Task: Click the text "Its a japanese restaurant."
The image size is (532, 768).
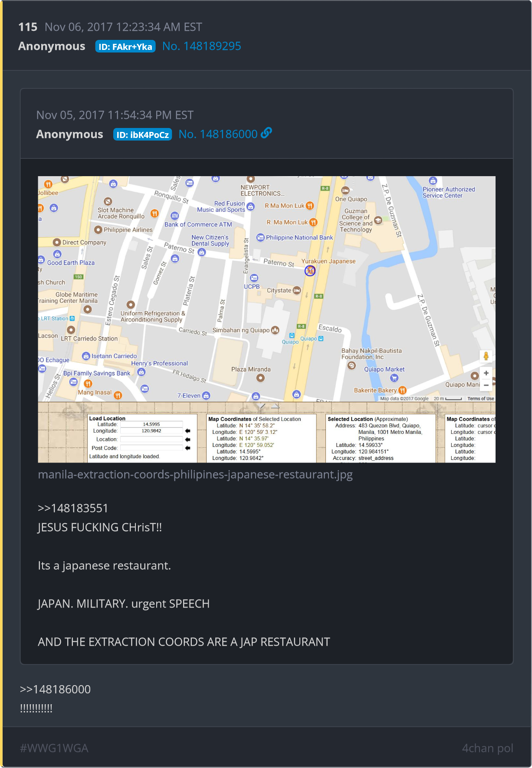Action: [105, 565]
